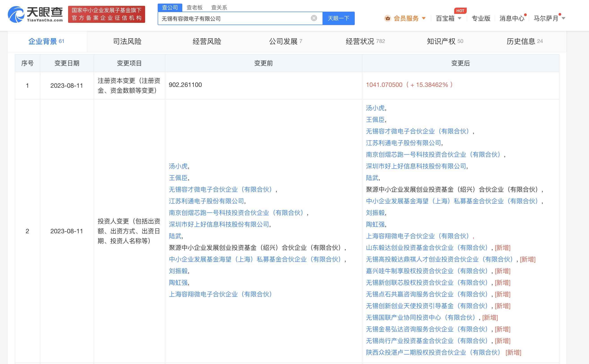Click the 变更日期 column header
Viewport: 589px width, 364px height.
[x=67, y=63]
